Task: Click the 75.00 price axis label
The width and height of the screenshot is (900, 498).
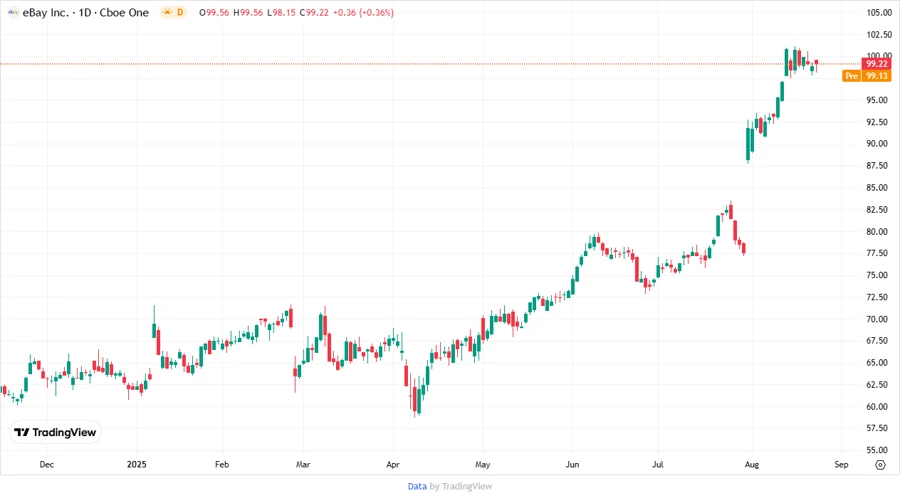Action: pyautogui.click(x=877, y=275)
